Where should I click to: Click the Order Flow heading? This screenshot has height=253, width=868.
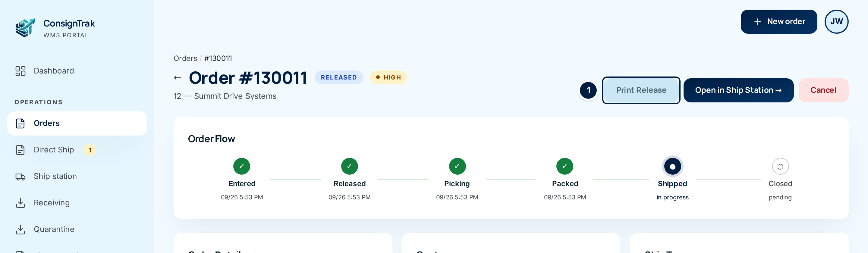point(211,139)
